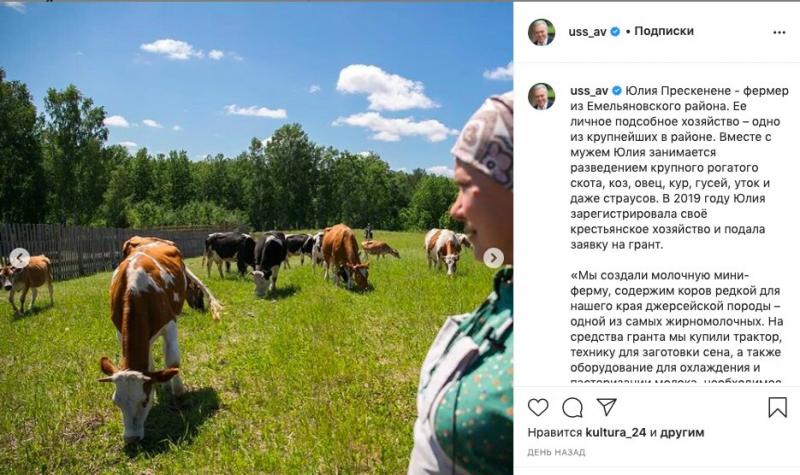Open the three-dots more options menu

779,32
